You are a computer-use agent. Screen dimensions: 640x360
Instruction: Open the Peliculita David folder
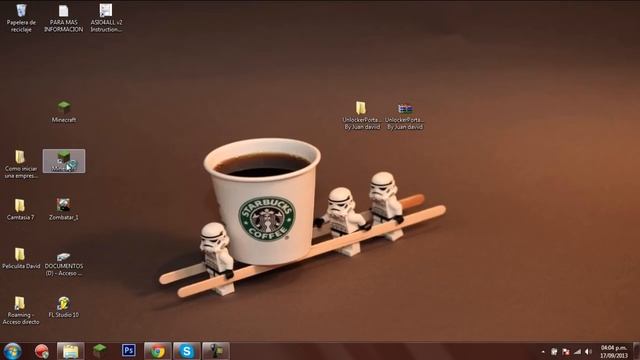click(21, 258)
